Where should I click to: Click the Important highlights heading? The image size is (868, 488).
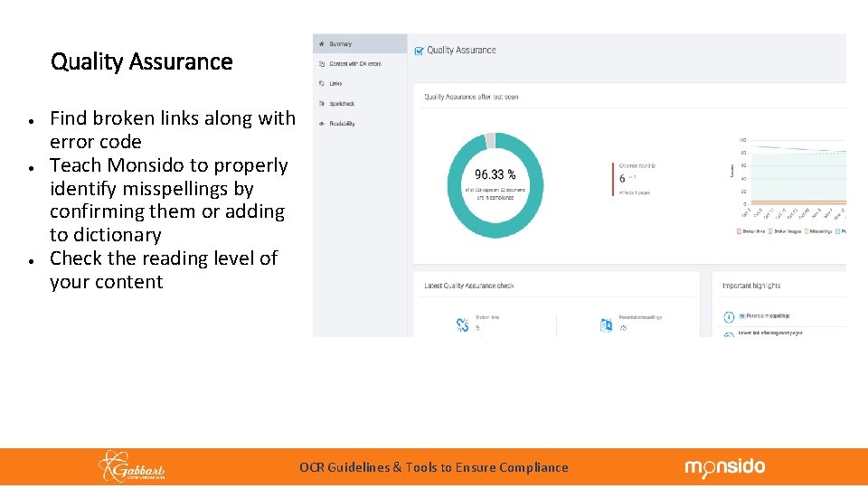click(x=751, y=286)
